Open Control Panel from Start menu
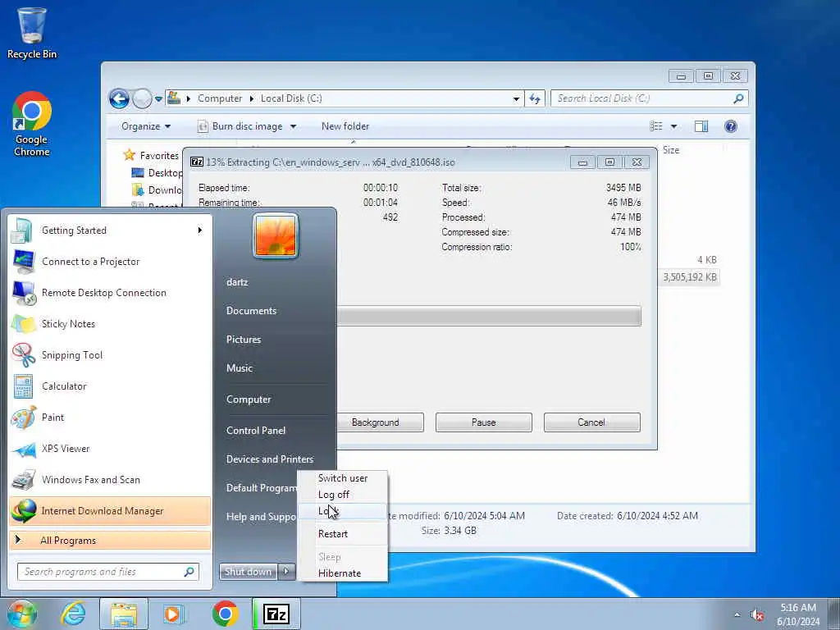This screenshot has height=630, width=840. [x=256, y=431]
